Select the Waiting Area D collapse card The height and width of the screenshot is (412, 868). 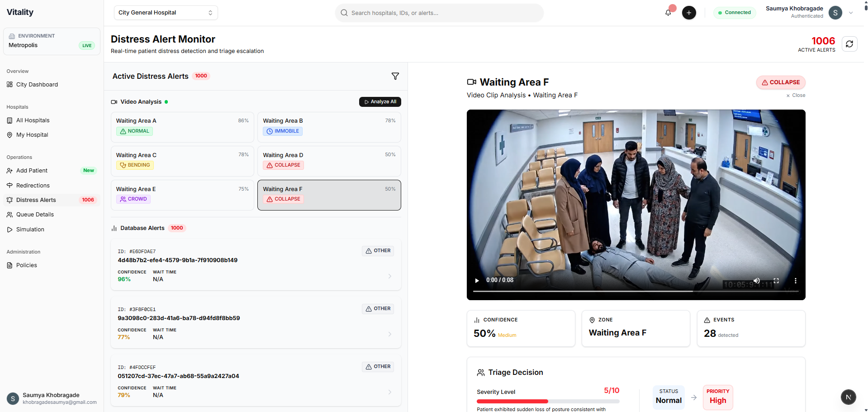(x=329, y=161)
